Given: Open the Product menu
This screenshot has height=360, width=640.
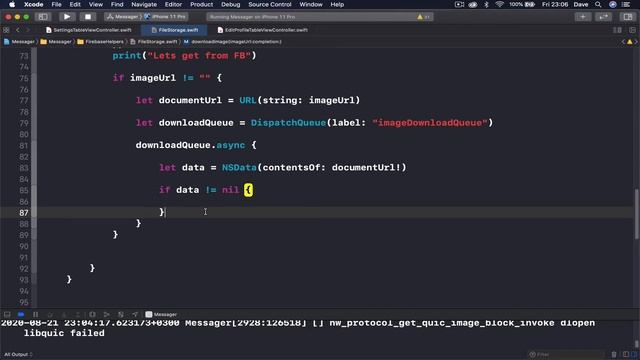Looking at the screenshot, I should point(201,4).
